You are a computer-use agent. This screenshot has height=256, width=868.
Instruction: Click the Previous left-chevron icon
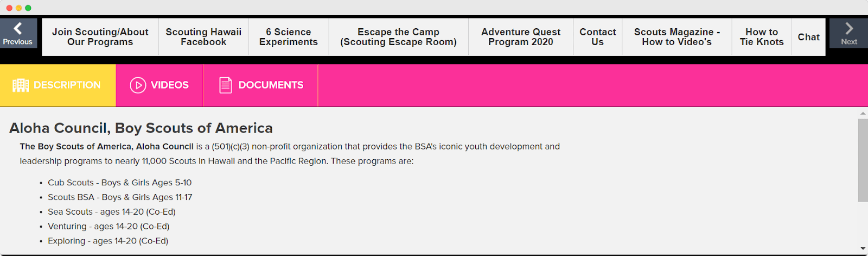(x=18, y=28)
